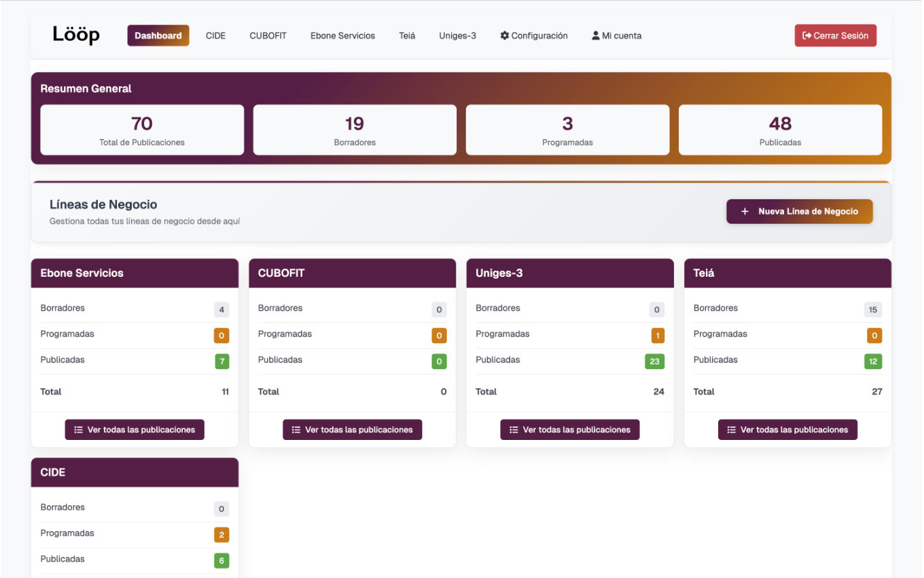The image size is (924, 578).
Task: Click the orange Programadas badge in CIDE card
Action: [x=221, y=534]
